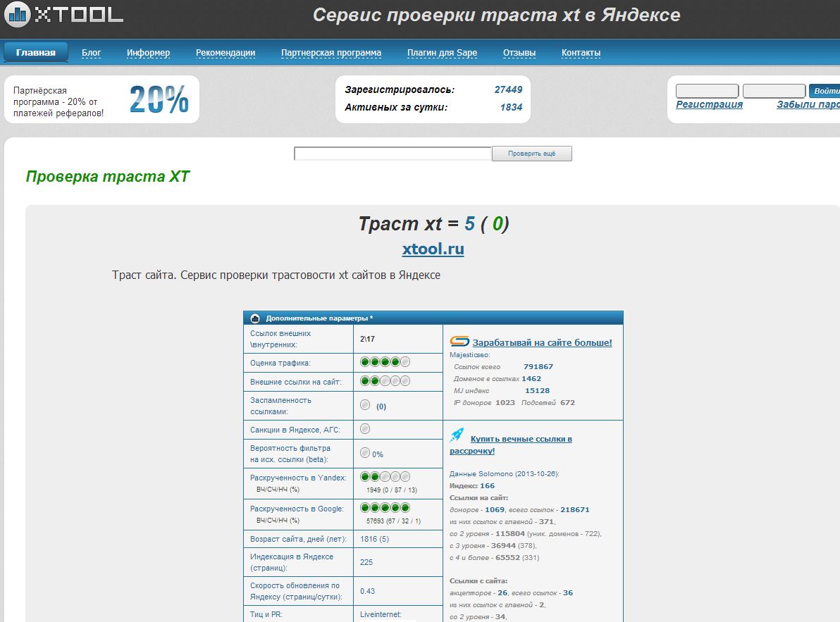Open the Купить вечные ссылки link
840x622 pixels.
pyautogui.click(x=521, y=439)
